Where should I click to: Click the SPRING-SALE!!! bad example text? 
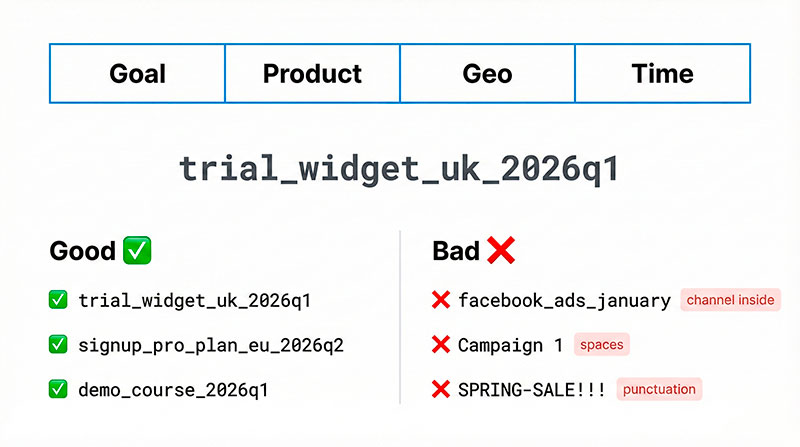point(532,389)
